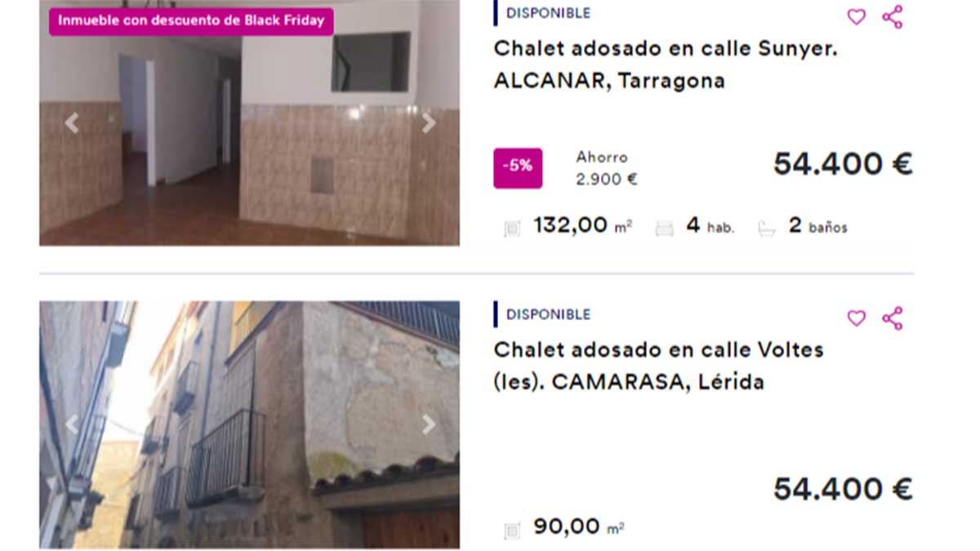Screen dimensions: 980x551
Task: Show previous photo of Camarasa chalet
Action: (x=72, y=424)
